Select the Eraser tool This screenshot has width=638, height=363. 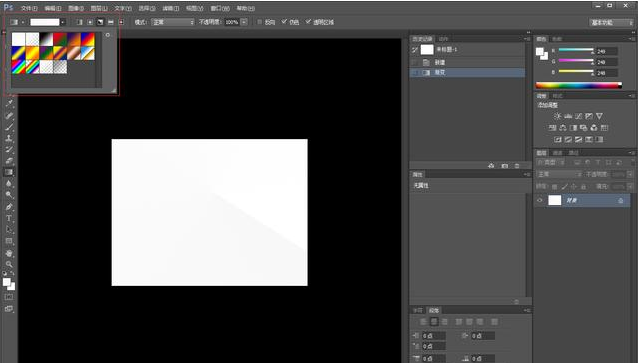9,161
